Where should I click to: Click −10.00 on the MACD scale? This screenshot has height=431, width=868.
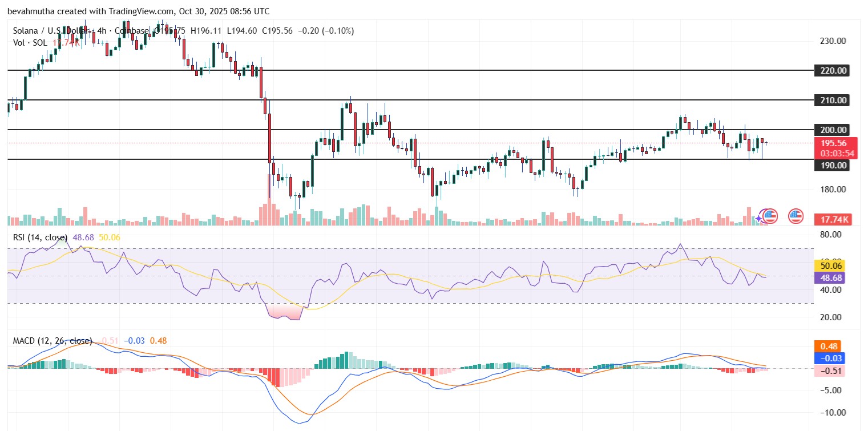(x=833, y=412)
